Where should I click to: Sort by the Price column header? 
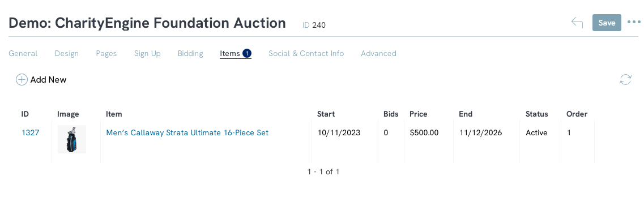pyautogui.click(x=418, y=114)
